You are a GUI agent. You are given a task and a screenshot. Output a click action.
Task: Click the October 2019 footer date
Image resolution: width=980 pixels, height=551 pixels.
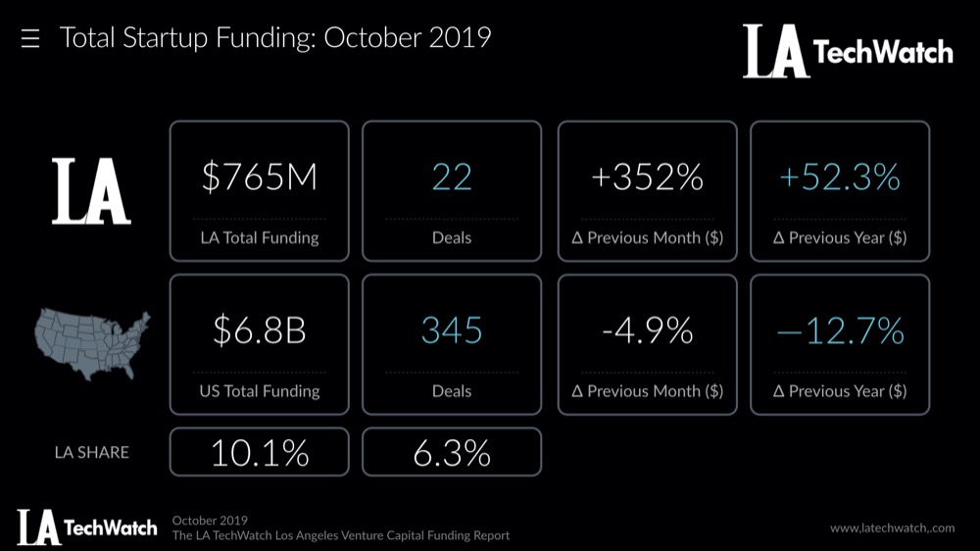click(x=209, y=520)
